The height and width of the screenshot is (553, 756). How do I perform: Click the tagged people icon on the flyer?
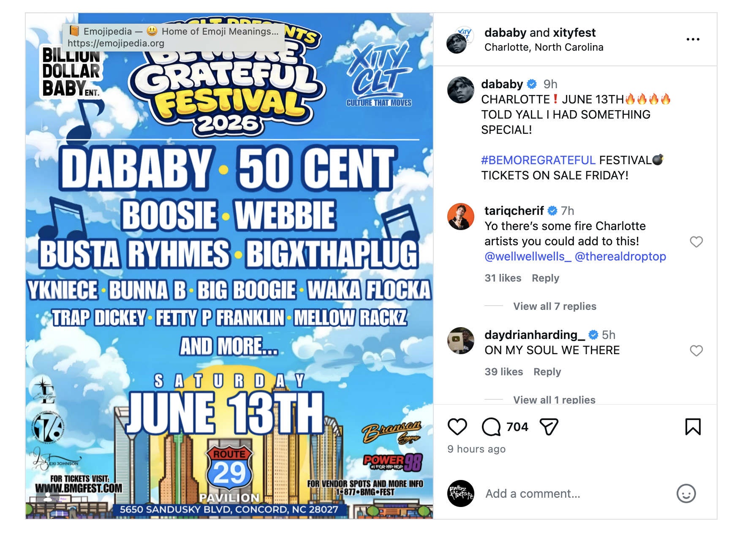tap(48, 497)
